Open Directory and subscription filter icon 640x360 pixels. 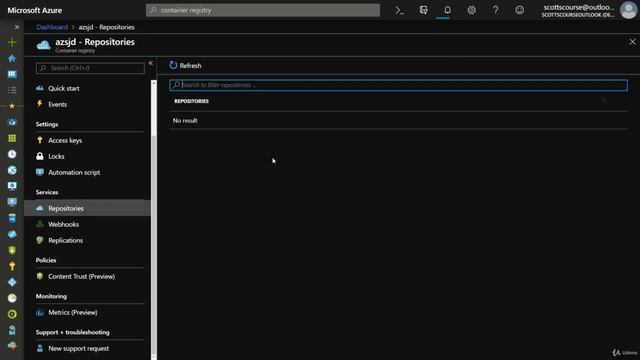point(424,10)
